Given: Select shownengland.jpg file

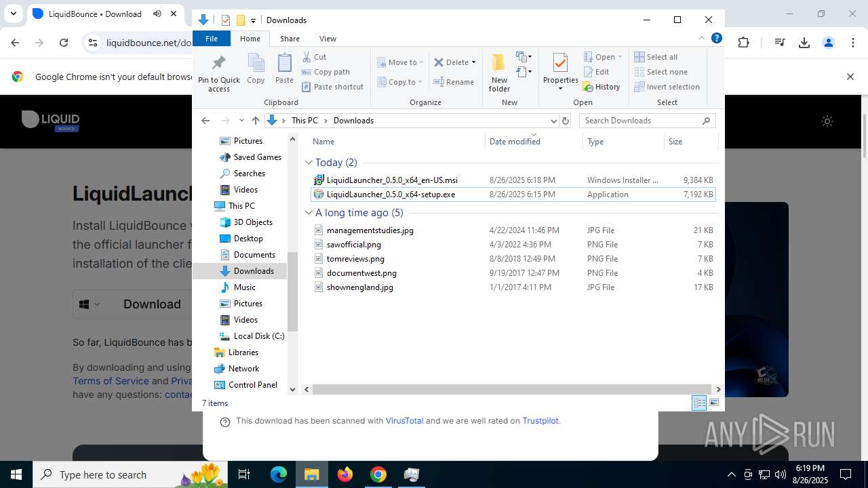Looking at the screenshot, I should (513, 287).
